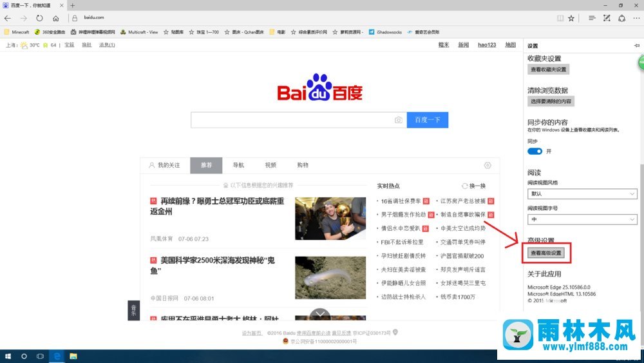Screen dimensions: 644x363
Task: Pin the settings pane with pin icon
Action: [x=637, y=46]
